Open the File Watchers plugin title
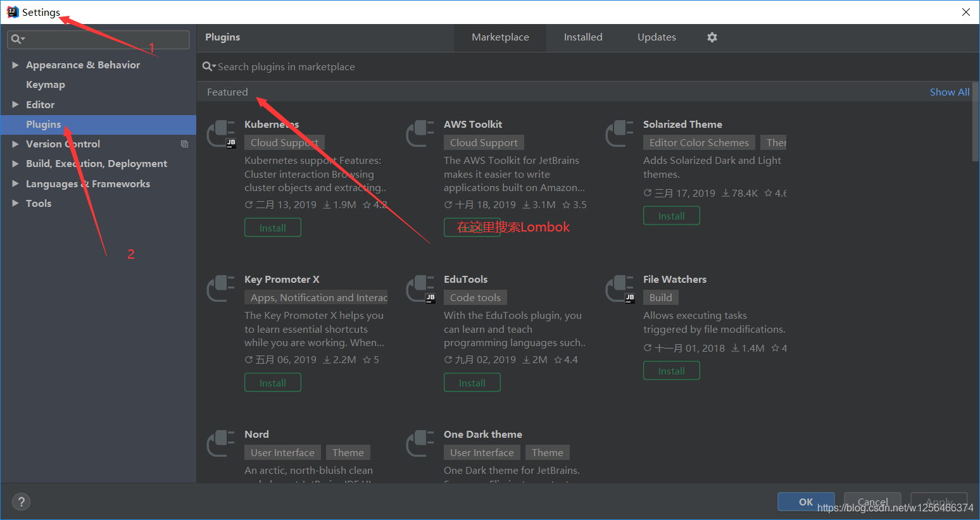The image size is (980, 520). click(675, 279)
